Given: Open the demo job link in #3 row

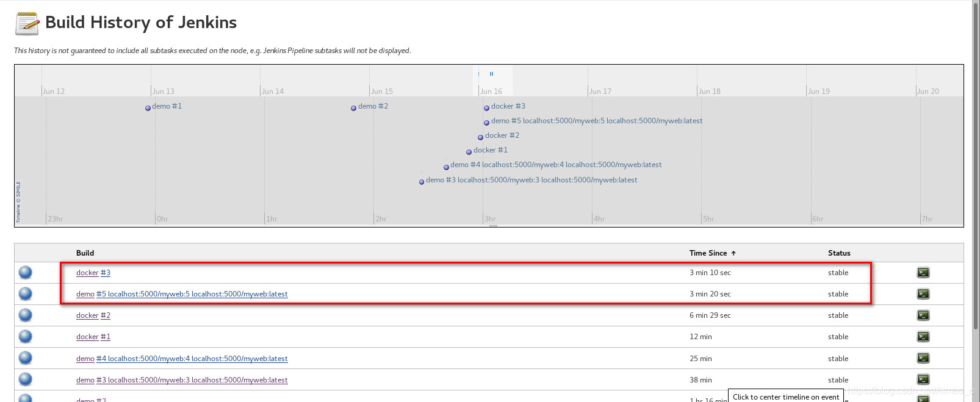Looking at the screenshot, I should 85,380.
